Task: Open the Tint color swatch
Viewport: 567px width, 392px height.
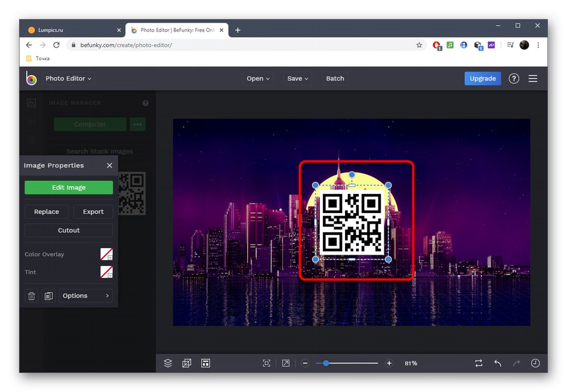Action: tap(106, 272)
